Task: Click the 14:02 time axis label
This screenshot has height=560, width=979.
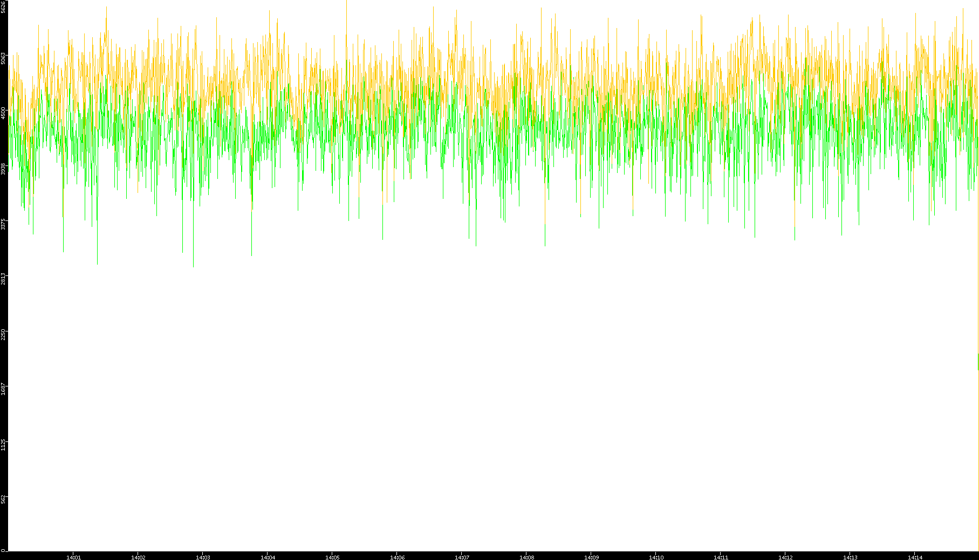Action: pos(139,557)
